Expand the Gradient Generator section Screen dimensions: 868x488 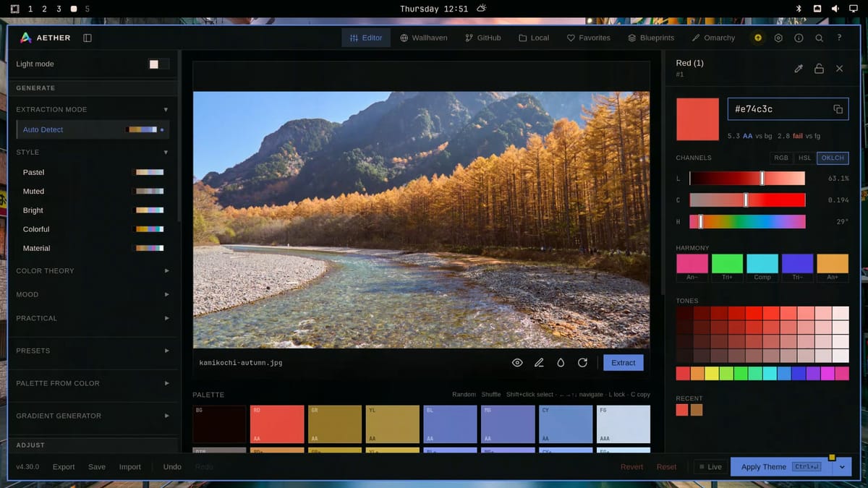point(93,416)
